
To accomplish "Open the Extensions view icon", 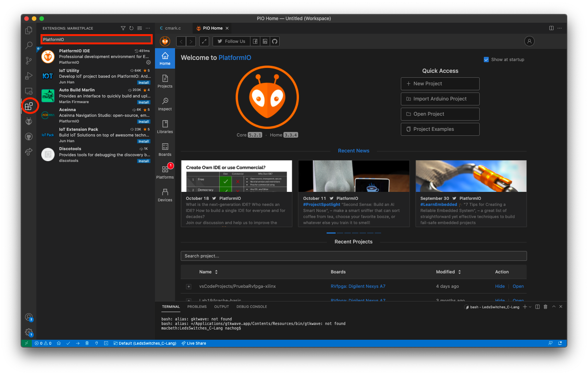I will click(x=29, y=106).
